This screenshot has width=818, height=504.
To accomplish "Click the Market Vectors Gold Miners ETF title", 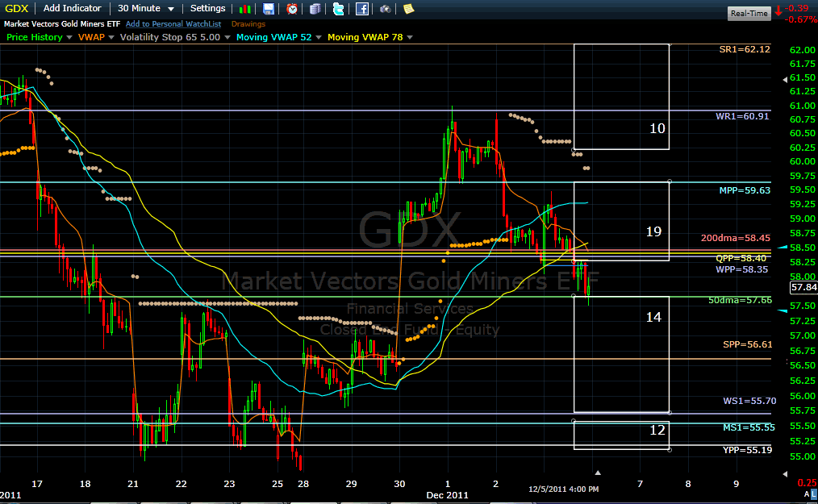I will click(x=62, y=24).
